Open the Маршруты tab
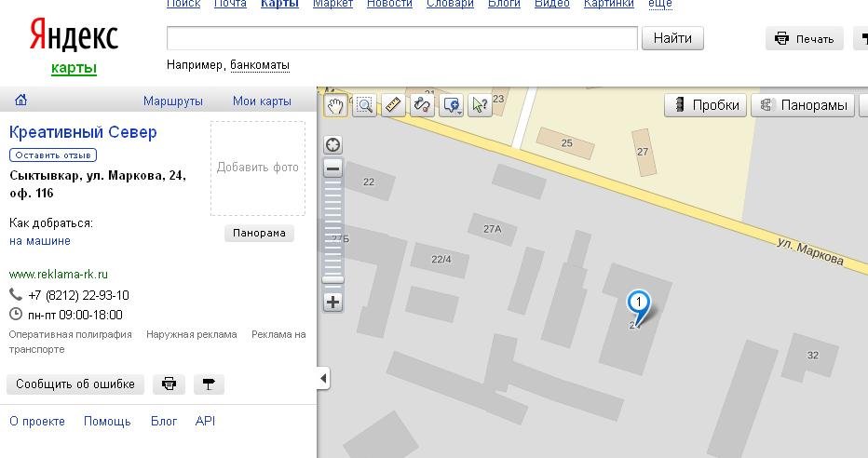Image resolution: width=868 pixels, height=458 pixels. pyautogui.click(x=173, y=101)
